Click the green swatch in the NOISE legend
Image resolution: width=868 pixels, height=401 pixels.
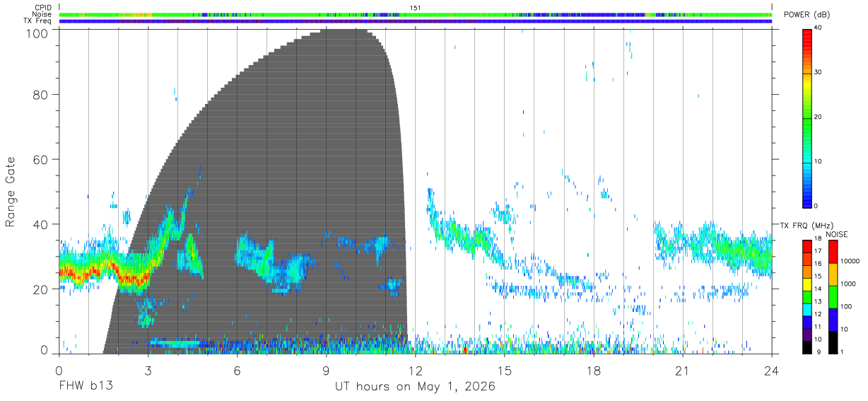(832, 296)
